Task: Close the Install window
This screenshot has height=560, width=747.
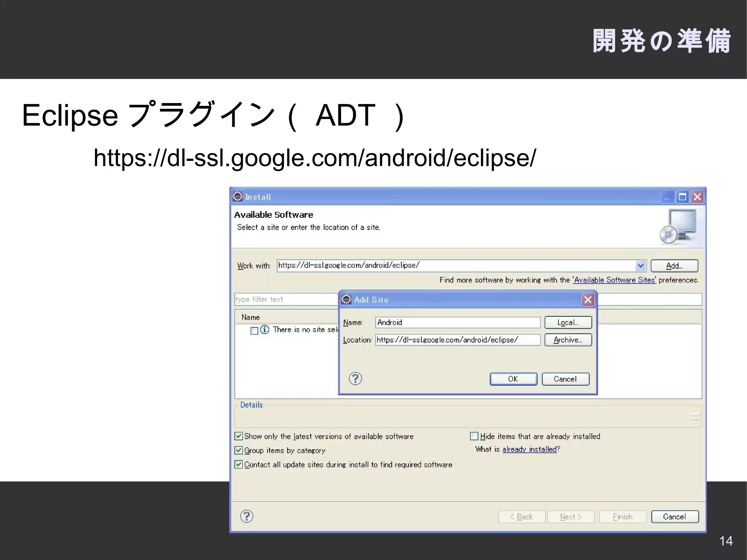Action: click(697, 197)
